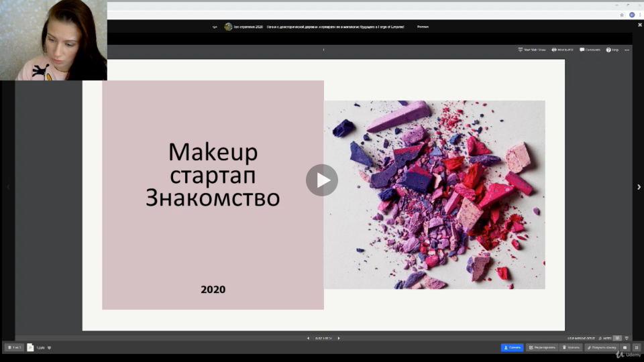Go to previous slide arrow
Screen dimensions: 644x362
(308, 338)
